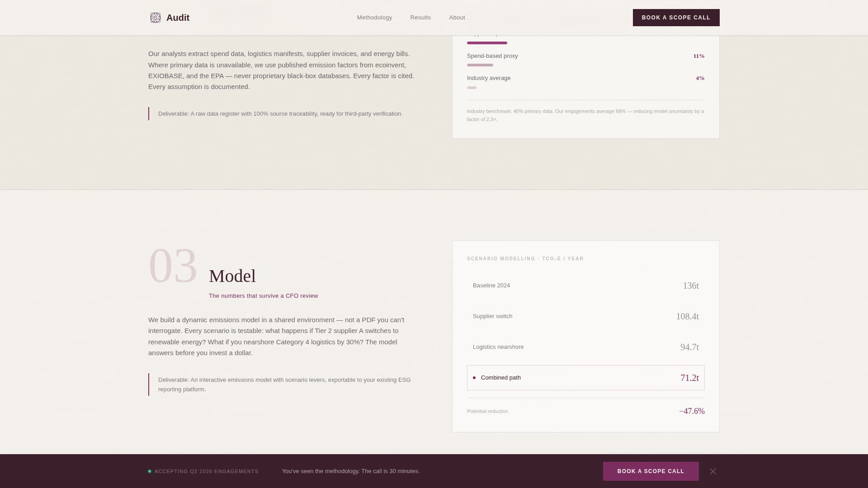868x488 pixels.
Task: Click the Industry average label
Action: click(x=489, y=78)
